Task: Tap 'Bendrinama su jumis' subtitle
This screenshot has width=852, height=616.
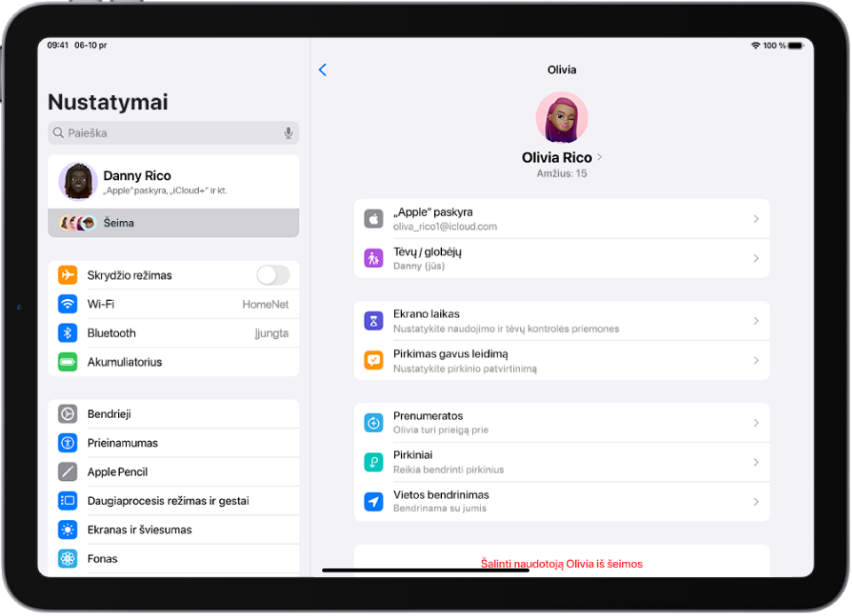Action: pyautogui.click(x=440, y=509)
